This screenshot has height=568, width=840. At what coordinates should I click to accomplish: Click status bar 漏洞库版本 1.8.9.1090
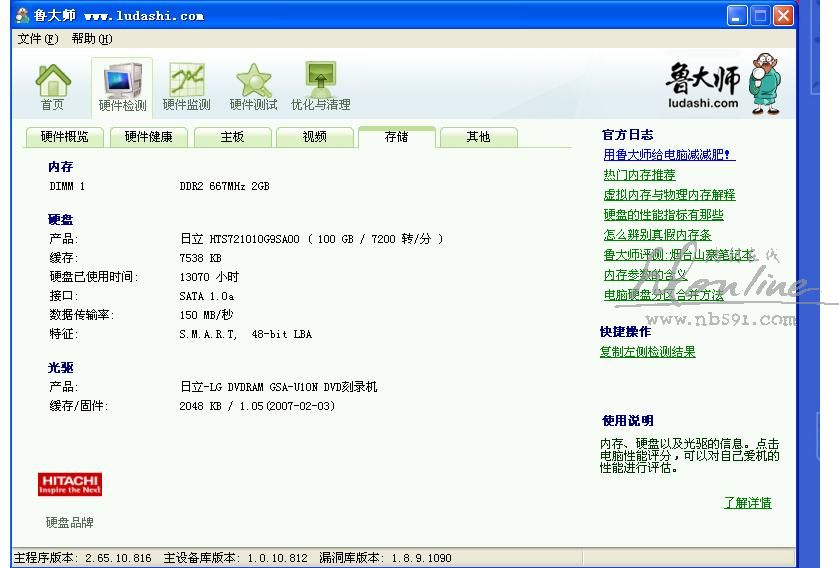pyautogui.click(x=385, y=558)
